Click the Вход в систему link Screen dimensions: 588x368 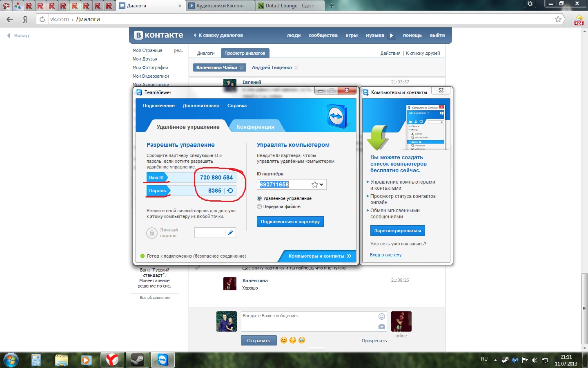tap(386, 255)
